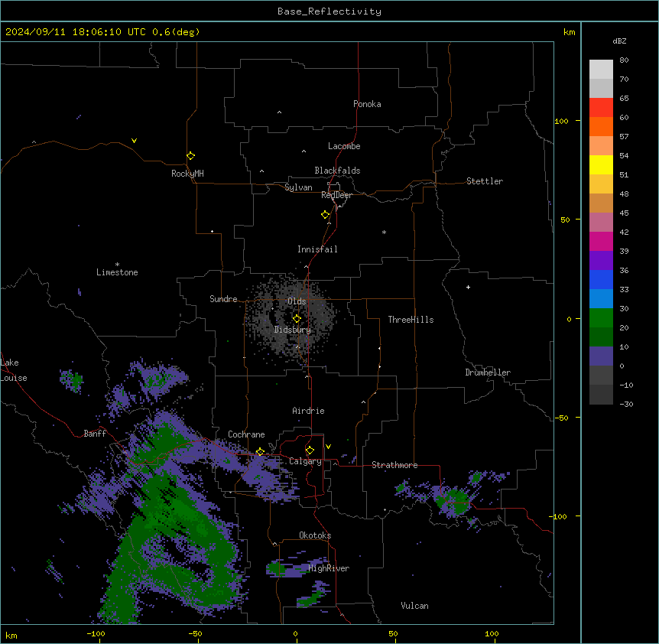Select the green 30-20 dBZ legend swatch
This screenshot has height=644, width=659.
tap(601, 317)
